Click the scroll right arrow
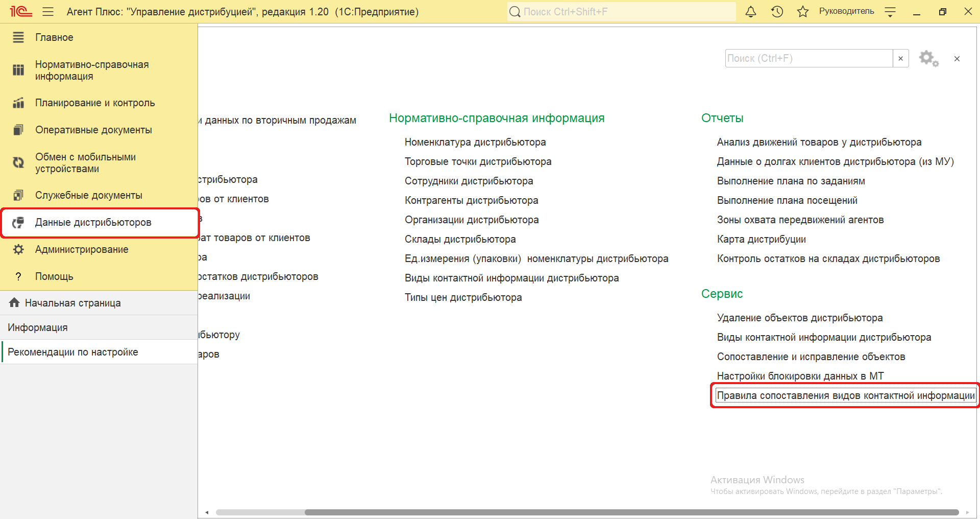 pos(967,512)
